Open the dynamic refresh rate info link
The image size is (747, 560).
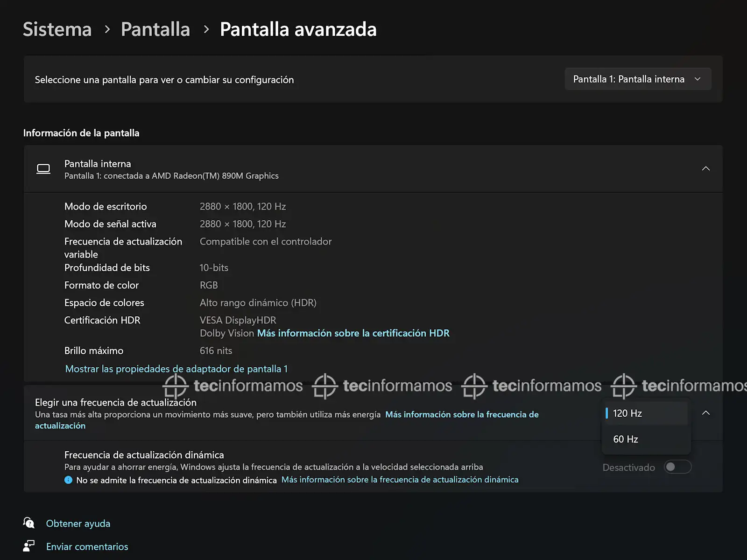point(400,480)
